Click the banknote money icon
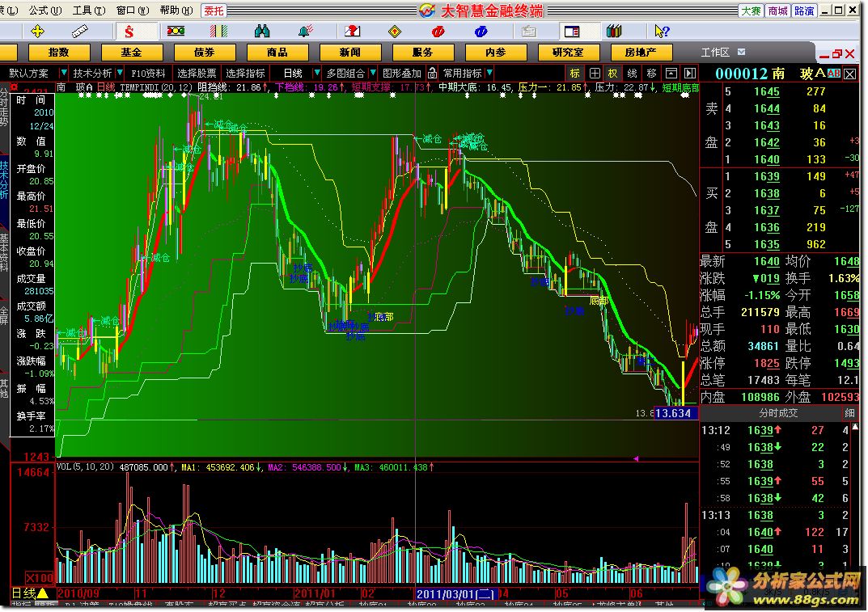This screenshot has width=868, height=612. coord(176,31)
